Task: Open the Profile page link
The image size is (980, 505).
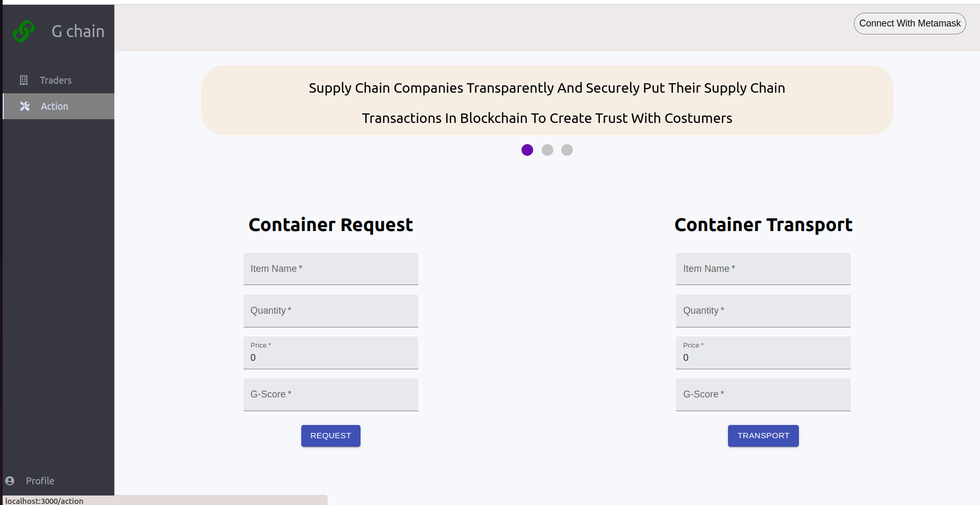Action: [x=40, y=481]
